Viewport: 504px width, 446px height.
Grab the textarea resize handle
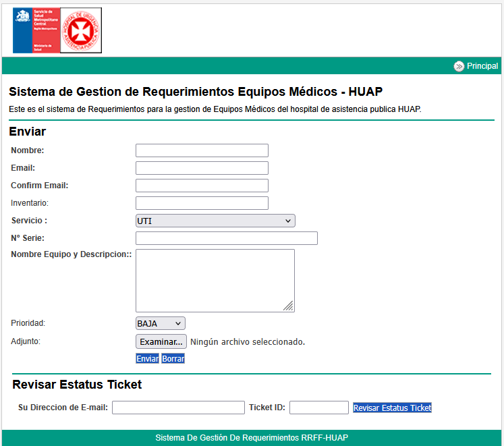(289, 306)
